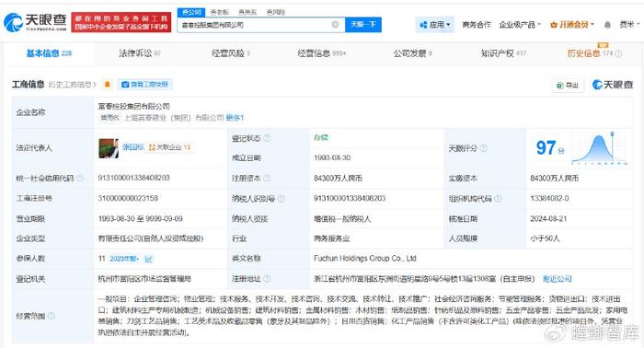Viewport: 644px width, 348px height.
Task: Open the 参保人数 trend chart icon
Action: tap(149, 259)
